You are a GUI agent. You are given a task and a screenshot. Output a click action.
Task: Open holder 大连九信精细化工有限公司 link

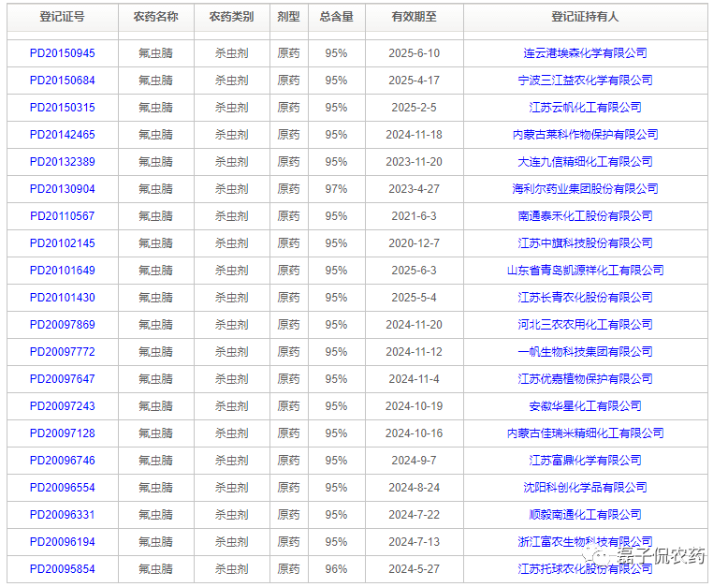(x=585, y=162)
